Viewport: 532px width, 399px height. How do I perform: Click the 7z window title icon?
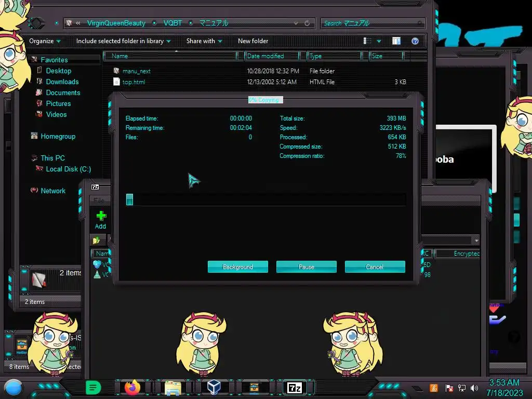[96, 187]
